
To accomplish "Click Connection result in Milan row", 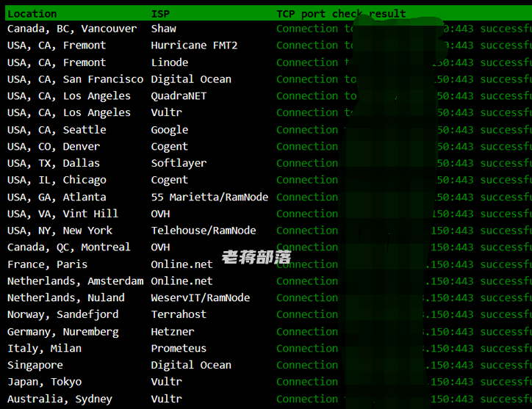I will tap(404, 348).
